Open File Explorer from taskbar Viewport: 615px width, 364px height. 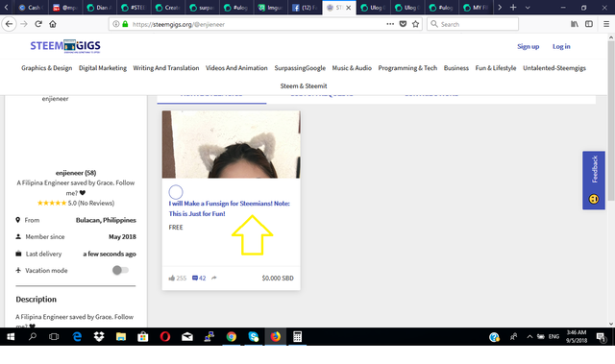121,336
